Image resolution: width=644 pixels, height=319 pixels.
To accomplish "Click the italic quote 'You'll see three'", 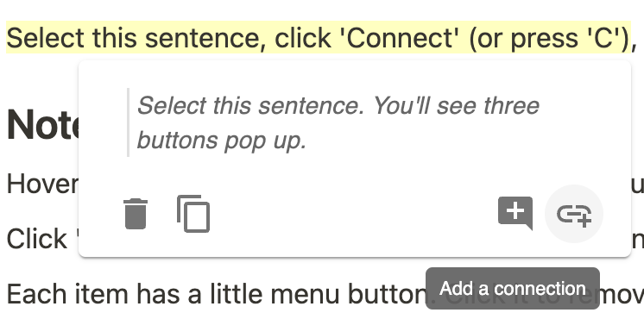I will [x=456, y=106].
